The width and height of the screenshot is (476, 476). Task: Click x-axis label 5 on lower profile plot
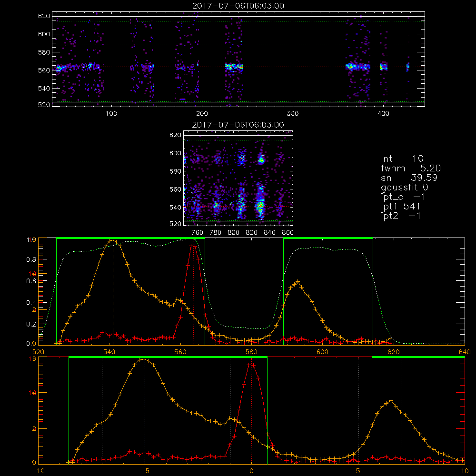pos(358,471)
